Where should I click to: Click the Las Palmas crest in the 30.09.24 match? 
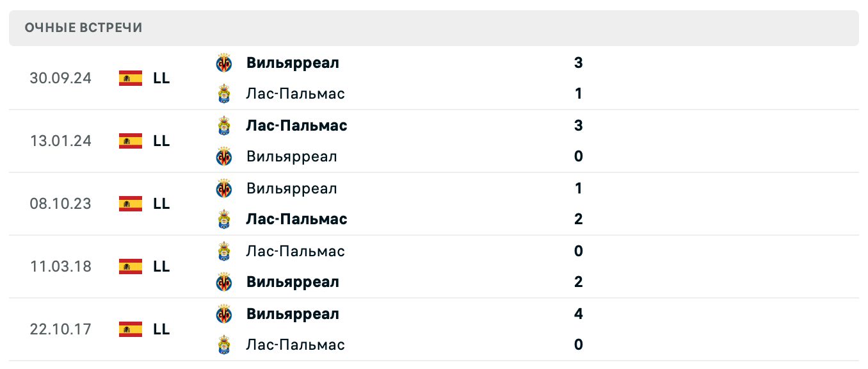coord(225,94)
